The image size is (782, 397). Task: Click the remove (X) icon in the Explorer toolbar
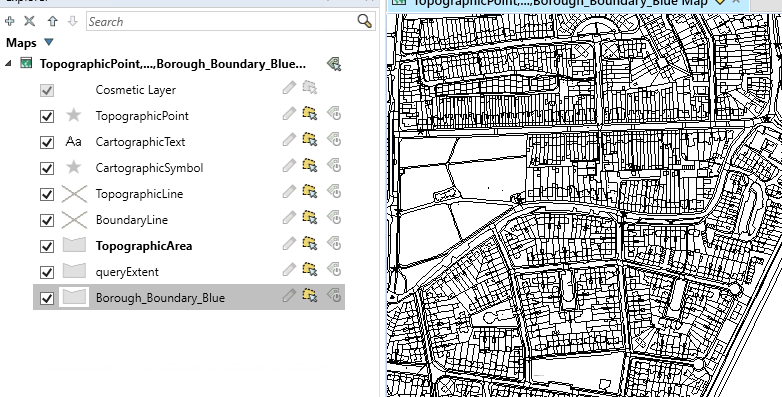click(30, 21)
